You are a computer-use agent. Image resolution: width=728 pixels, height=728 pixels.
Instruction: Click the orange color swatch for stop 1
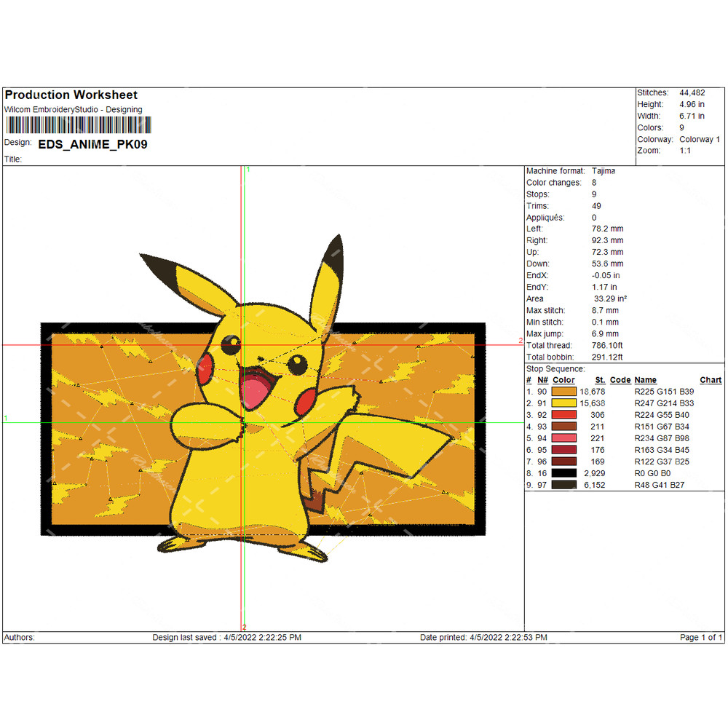564,392
